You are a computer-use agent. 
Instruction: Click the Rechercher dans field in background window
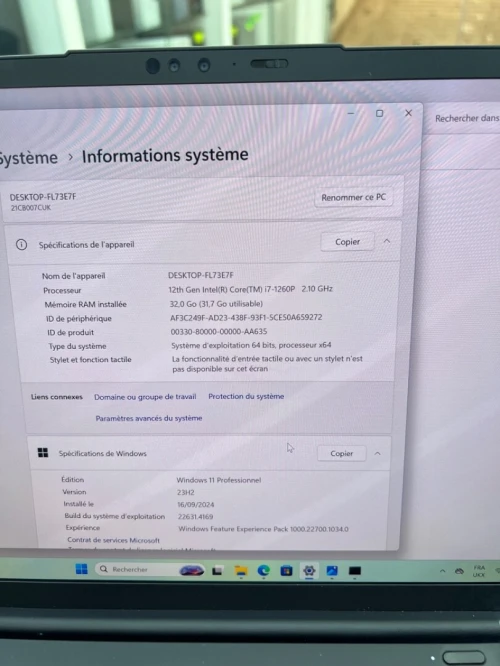[466, 119]
